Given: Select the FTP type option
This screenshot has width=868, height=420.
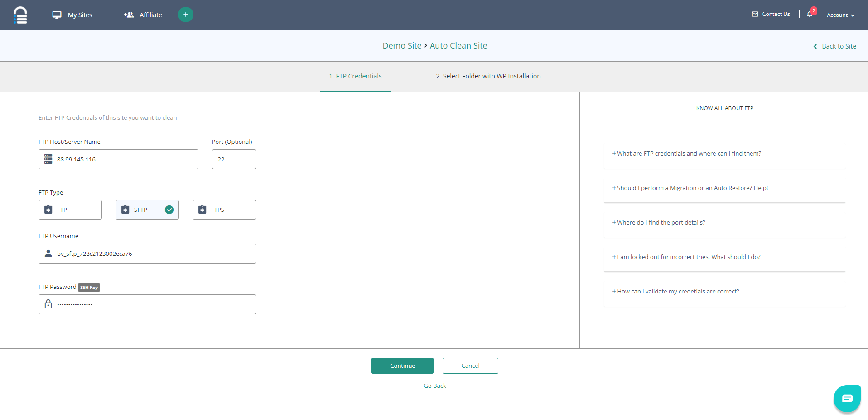Looking at the screenshot, I should pos(70,210).
